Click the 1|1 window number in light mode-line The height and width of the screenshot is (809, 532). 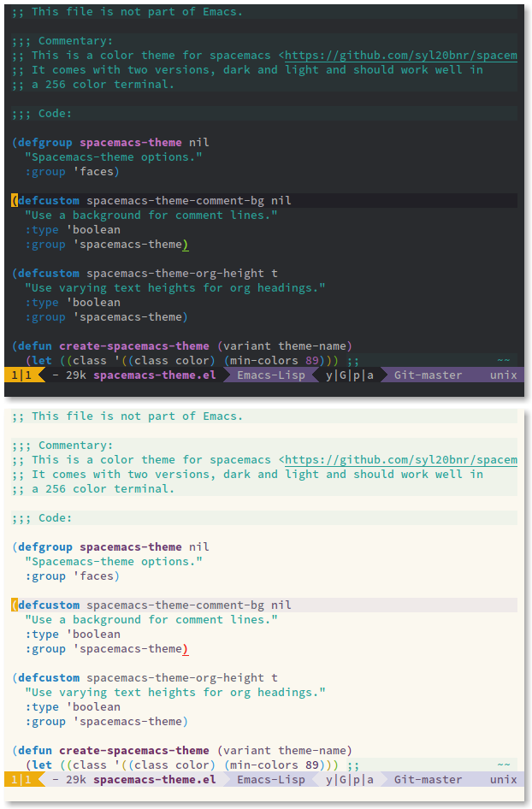pyautogui.click(x=21, y=780)
